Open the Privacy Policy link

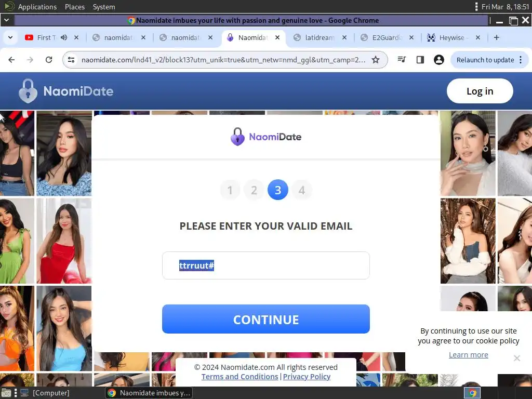pyautogui.click(x=307, y=377)
